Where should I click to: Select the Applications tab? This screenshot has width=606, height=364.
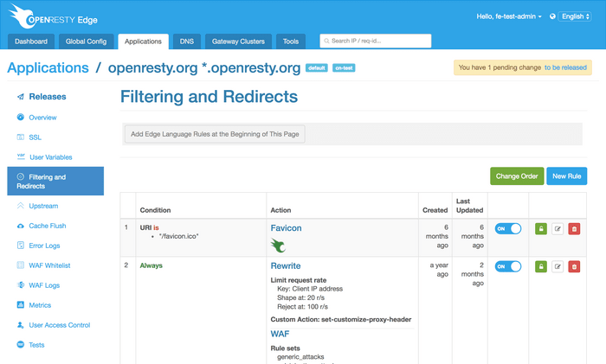[143, 42]
